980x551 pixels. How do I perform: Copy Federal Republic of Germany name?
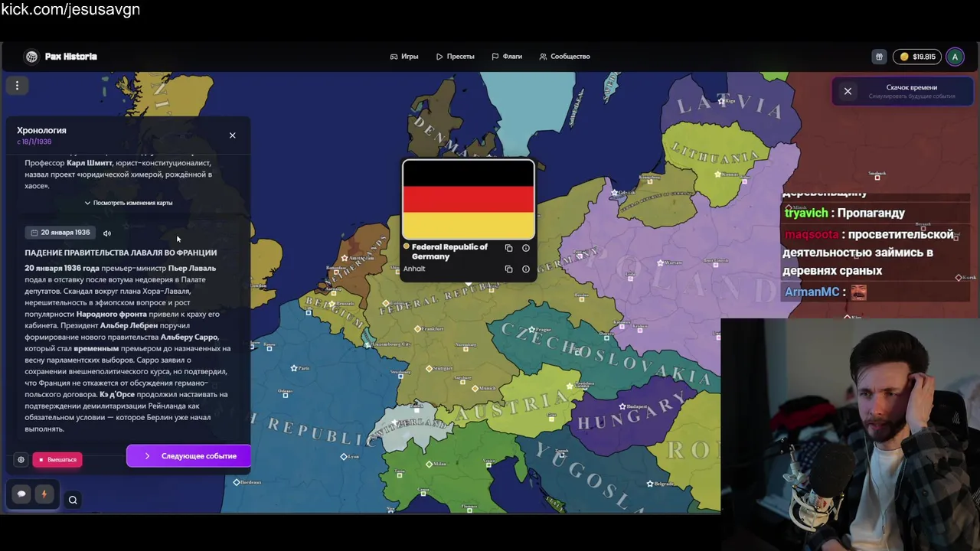508,248
